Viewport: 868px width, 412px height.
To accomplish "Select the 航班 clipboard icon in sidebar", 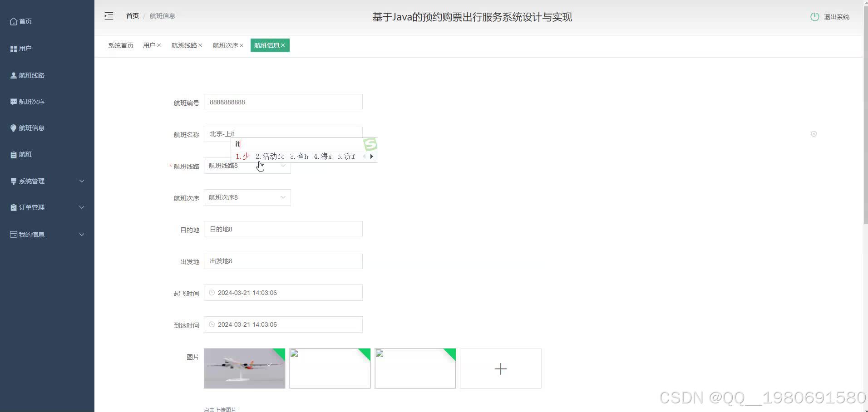I will [13, 154].
